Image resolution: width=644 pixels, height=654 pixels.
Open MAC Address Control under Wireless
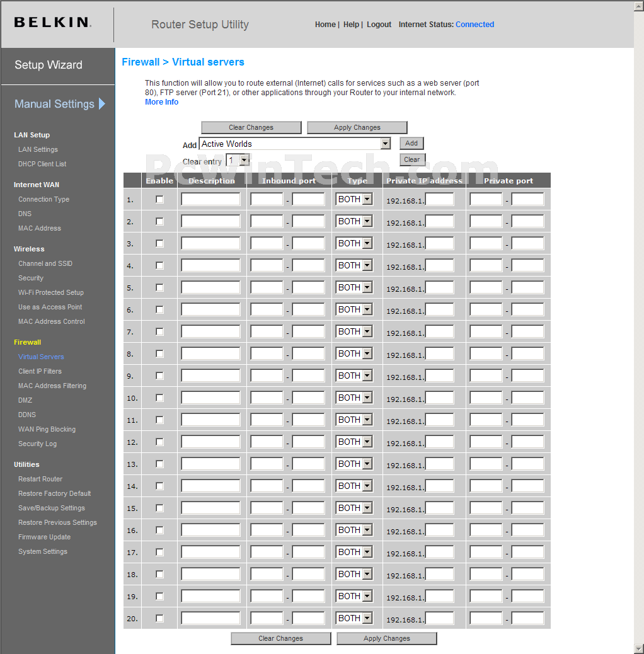[x=51, y=321]
